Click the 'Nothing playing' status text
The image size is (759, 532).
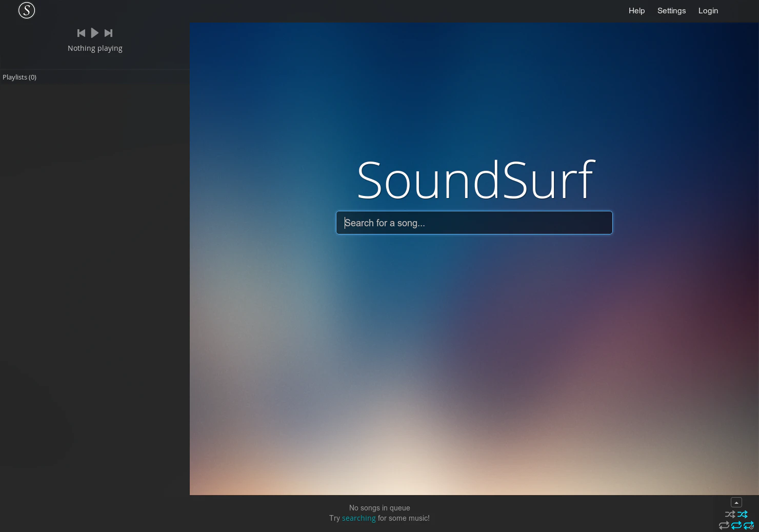[x=95, y=48]
